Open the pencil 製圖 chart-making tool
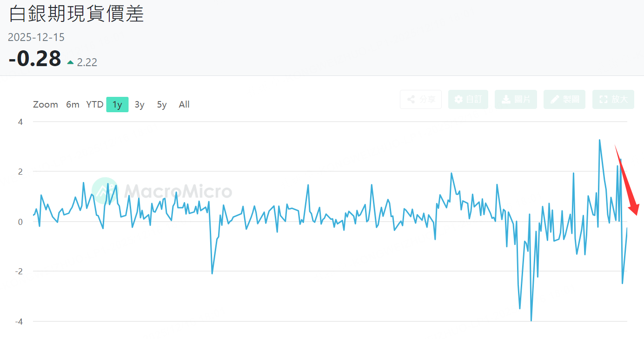The width and height of the screenshot is (644, 339). [x=564, y=100]
